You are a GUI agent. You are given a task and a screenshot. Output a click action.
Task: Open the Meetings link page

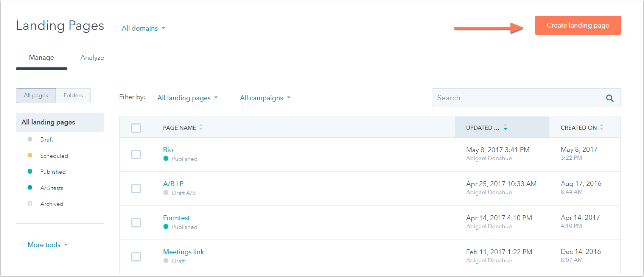pyautogui.click(x=184, y=252)
